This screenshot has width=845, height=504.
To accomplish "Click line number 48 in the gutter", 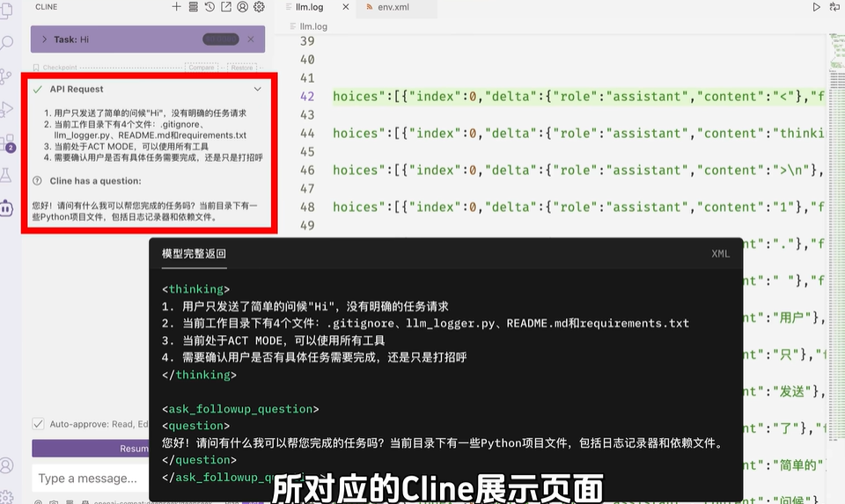I will point(307,207).
